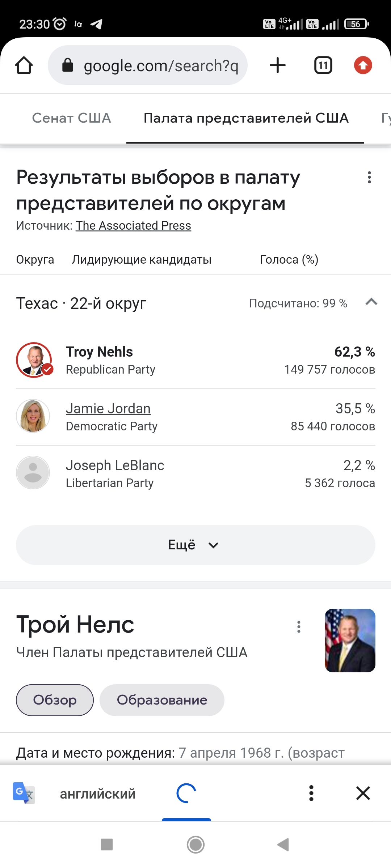Collapse the Техас 22-й округ section

(x=371, y=302)
